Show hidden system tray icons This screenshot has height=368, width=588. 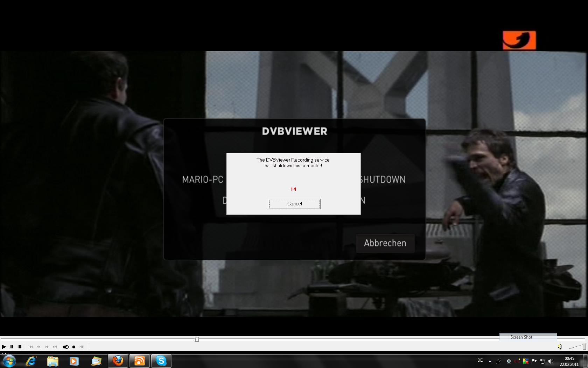point(490,361)
